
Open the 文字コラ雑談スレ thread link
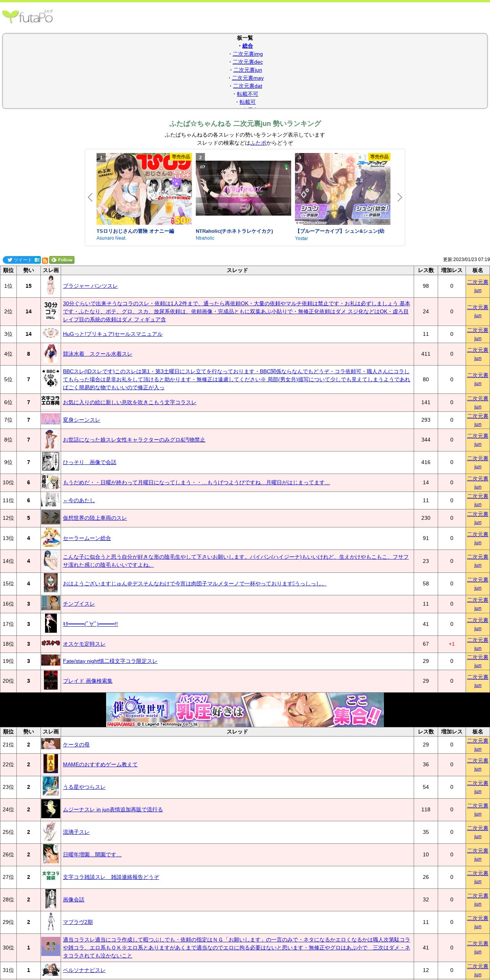click(111, 877)
